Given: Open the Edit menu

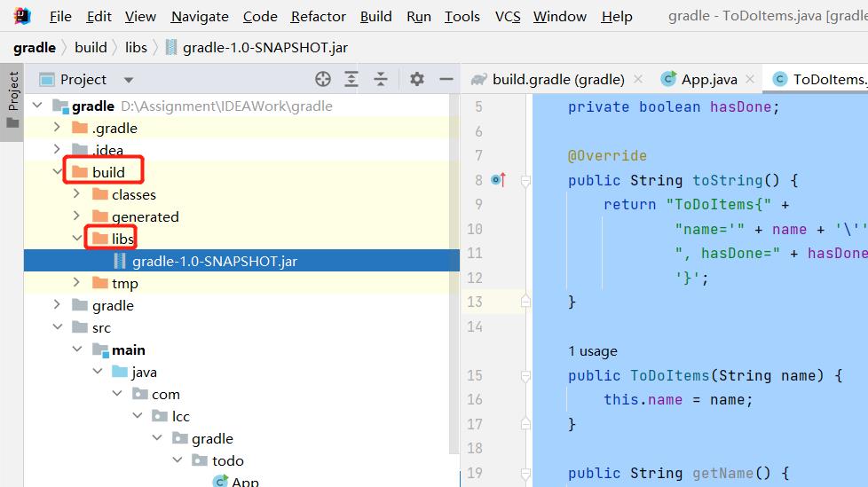Looking at the screenshot, I should (x=99, y=17).
